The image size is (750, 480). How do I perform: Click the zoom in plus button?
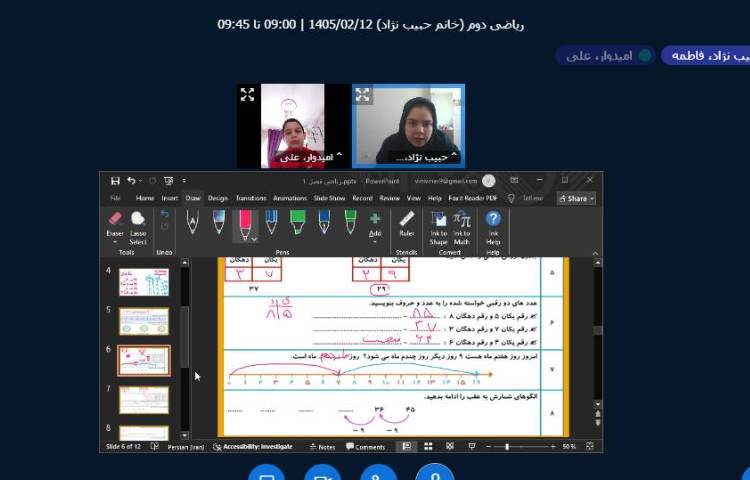pyautogui.click(x=553, y=447)
